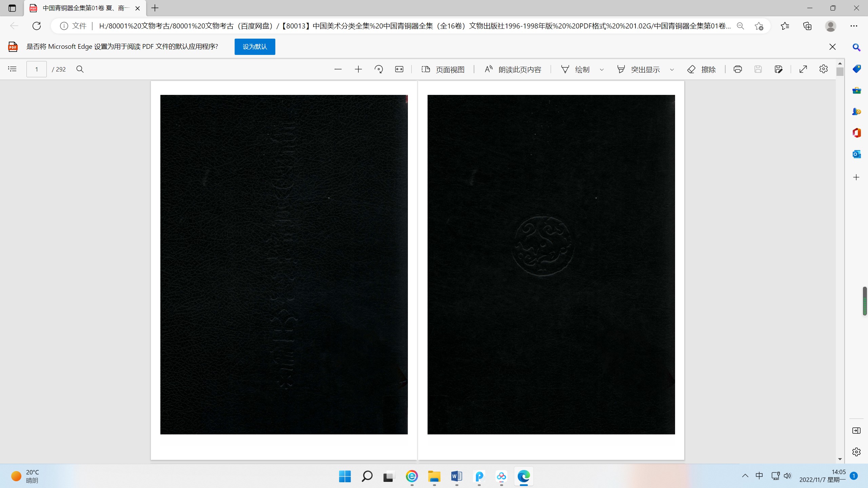Open a new browser tab
Image resolution: width=868 pixels, height=488 pixels.
[155, 8]
